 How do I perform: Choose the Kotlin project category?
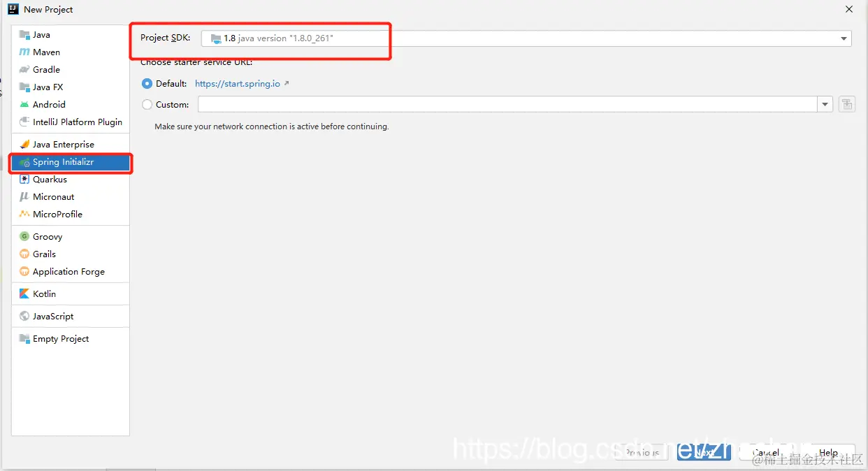[x=71, y=294]
